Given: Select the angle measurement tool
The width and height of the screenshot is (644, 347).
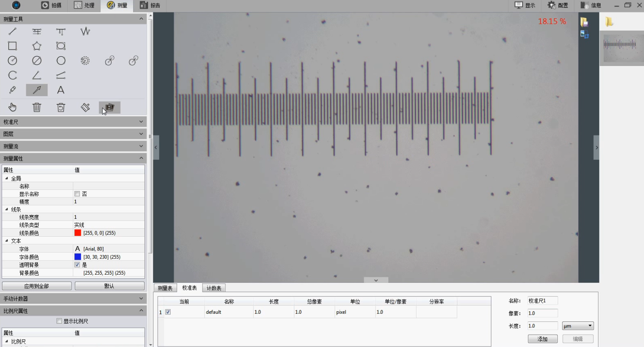Looking at the screenshot, I should click(37, 75).
